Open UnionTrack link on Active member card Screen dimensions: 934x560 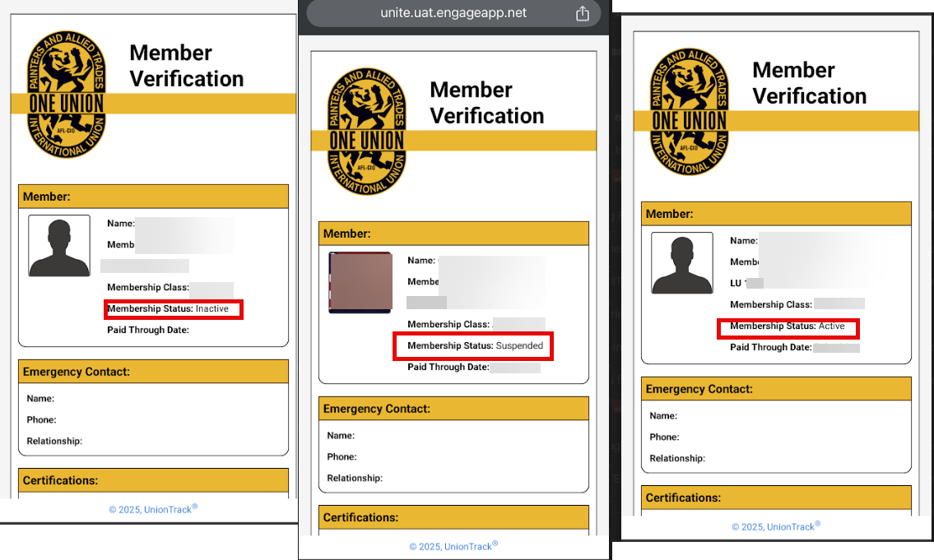pyautogui.click(x=776, y=526)
